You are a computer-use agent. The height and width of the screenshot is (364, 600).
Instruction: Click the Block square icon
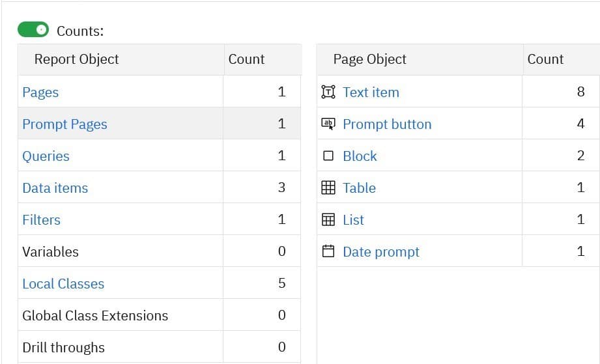[x=328, y=156]
